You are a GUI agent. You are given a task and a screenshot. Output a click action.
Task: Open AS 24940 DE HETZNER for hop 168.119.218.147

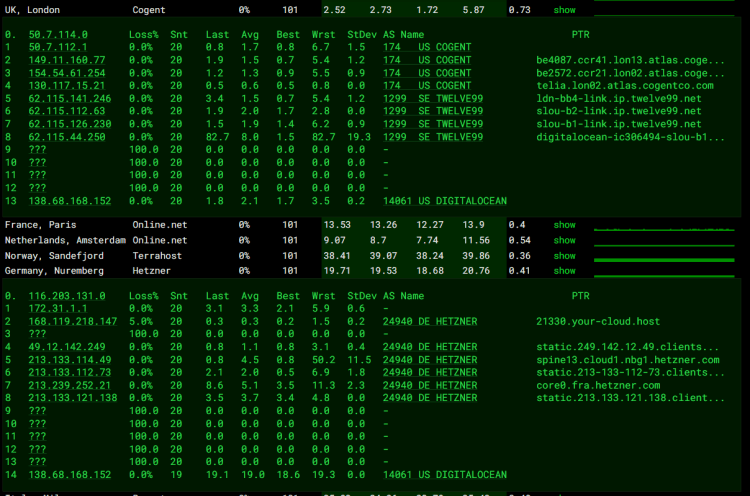pos(429,321)
